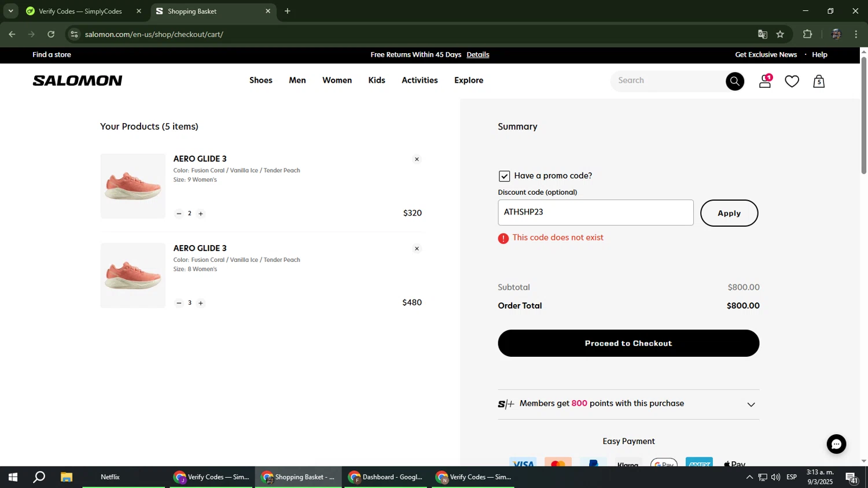Increase quantity of Size 8 shoe
The image size is (868, 488).
tap(201, 303)
